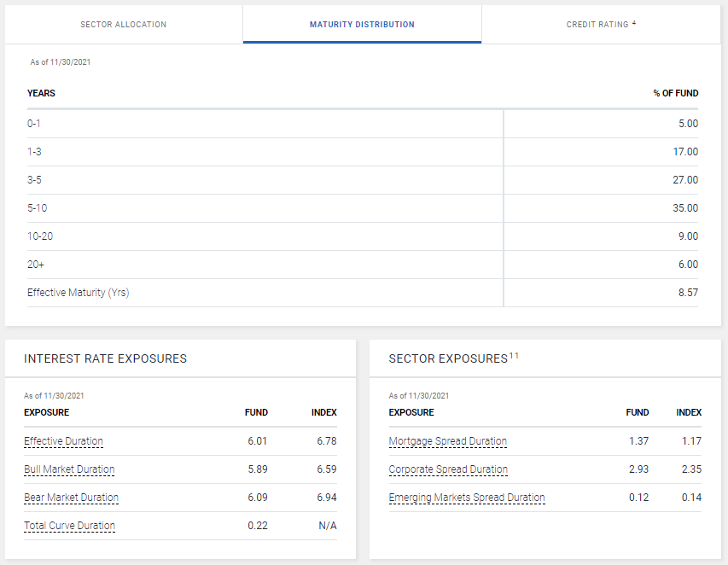Open footnote 11 next to Sector Exposures
The height and width of the screenshot is (565, 728).
(514, 356)
